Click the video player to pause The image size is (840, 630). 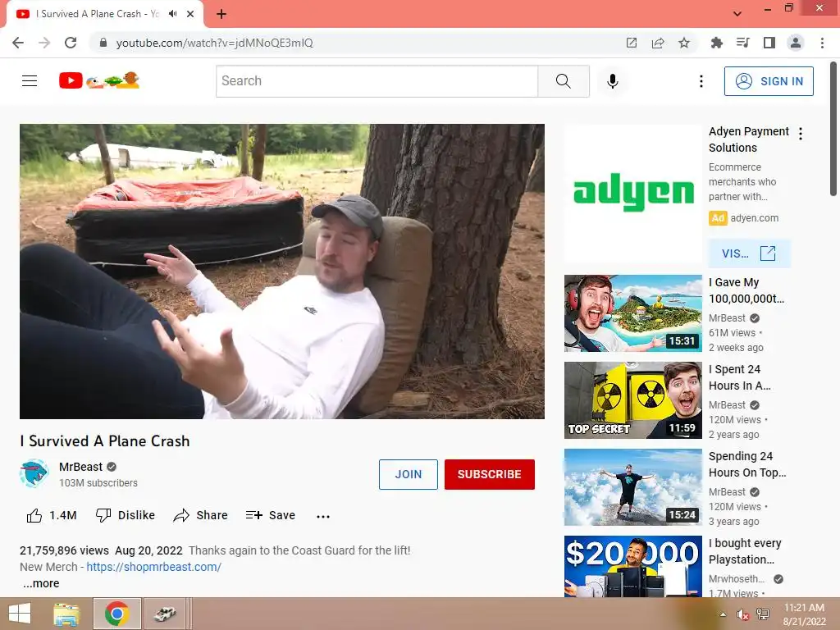tap(282, 272)
